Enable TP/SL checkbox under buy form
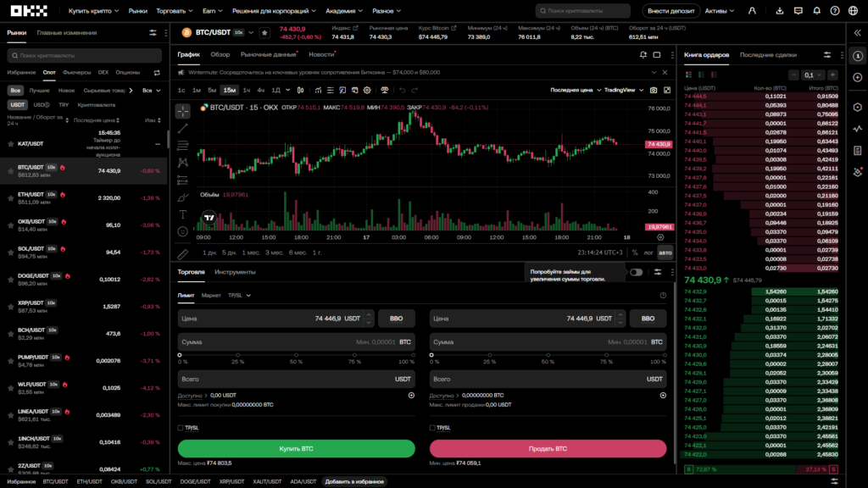 point(181,428)
